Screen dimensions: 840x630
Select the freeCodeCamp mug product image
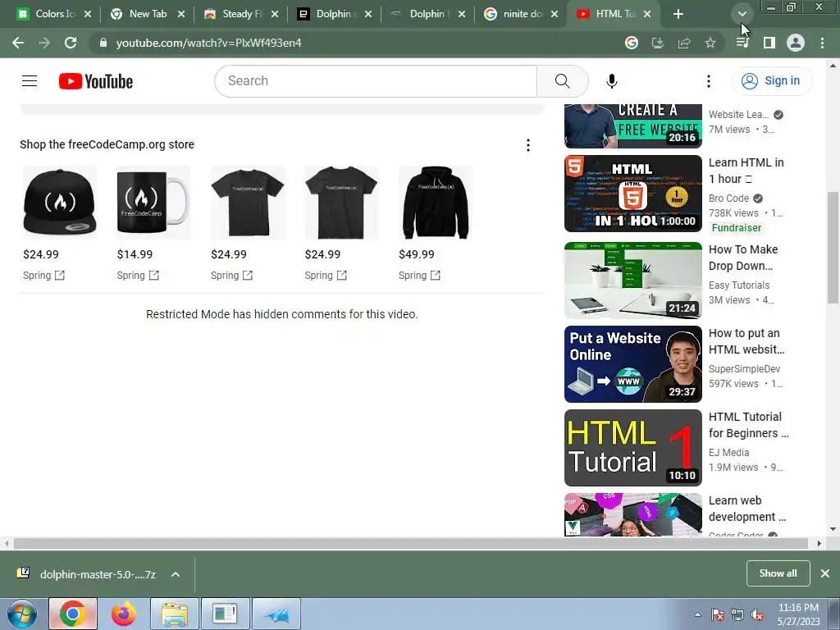[153, 203]
